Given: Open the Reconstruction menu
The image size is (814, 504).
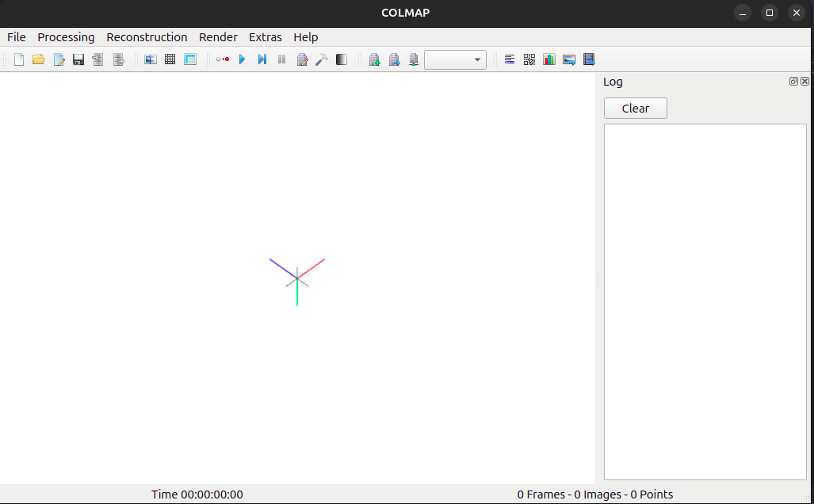Looking at the screenshot, I should coord(147,37).
